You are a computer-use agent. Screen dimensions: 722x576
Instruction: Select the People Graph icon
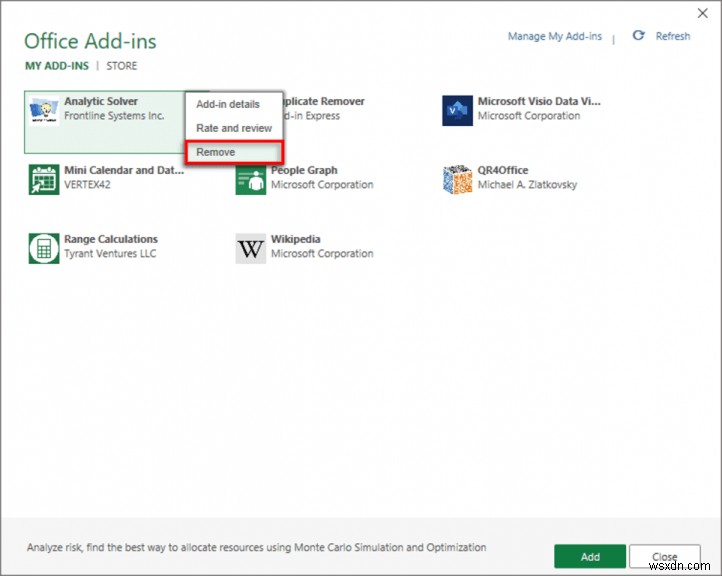click(251, 180)
